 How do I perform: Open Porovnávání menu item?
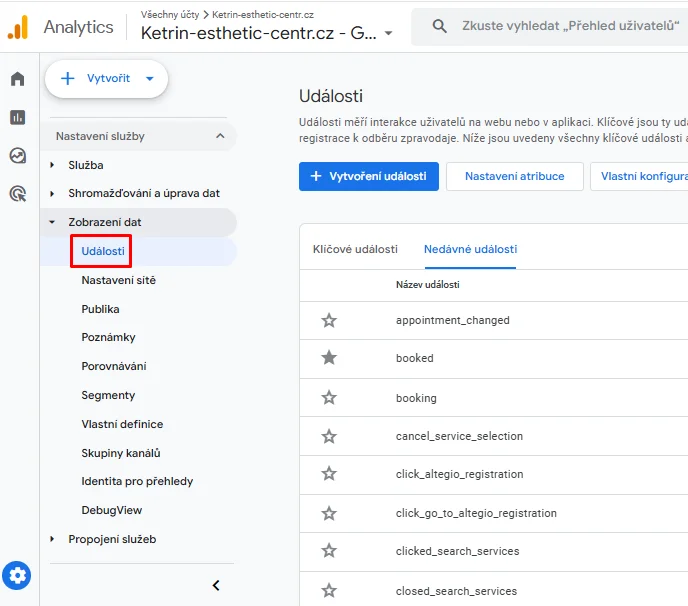pyautogui.click(x=114, y=366)
